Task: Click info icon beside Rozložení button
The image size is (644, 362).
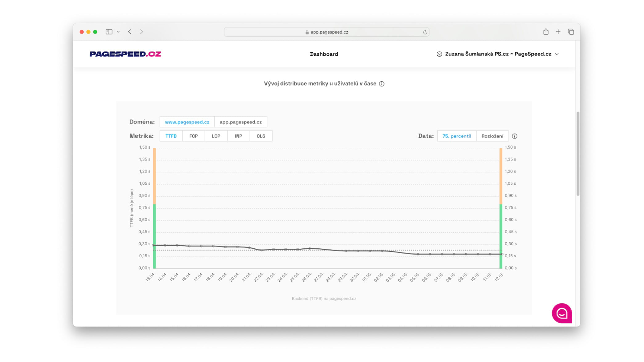Action: click(514, 136)
